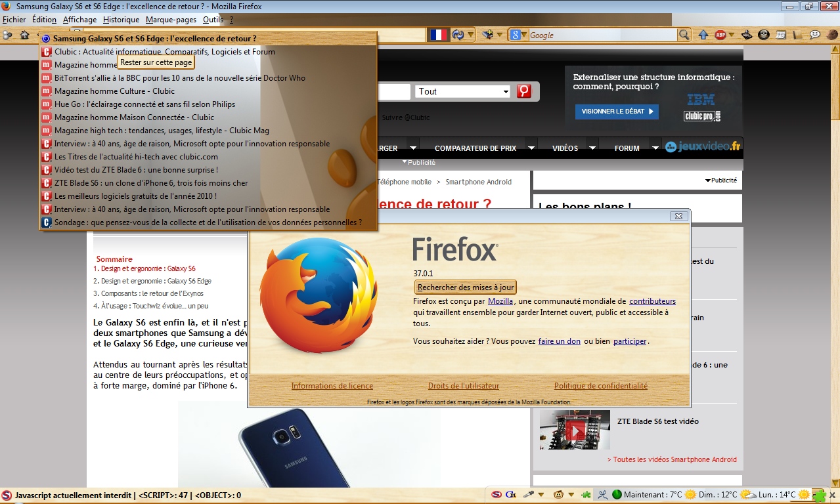The width and height of the screenshot is (840, 504).
Task: Click 'Visionner le débat' ad button
Action: tap(617, 112)
